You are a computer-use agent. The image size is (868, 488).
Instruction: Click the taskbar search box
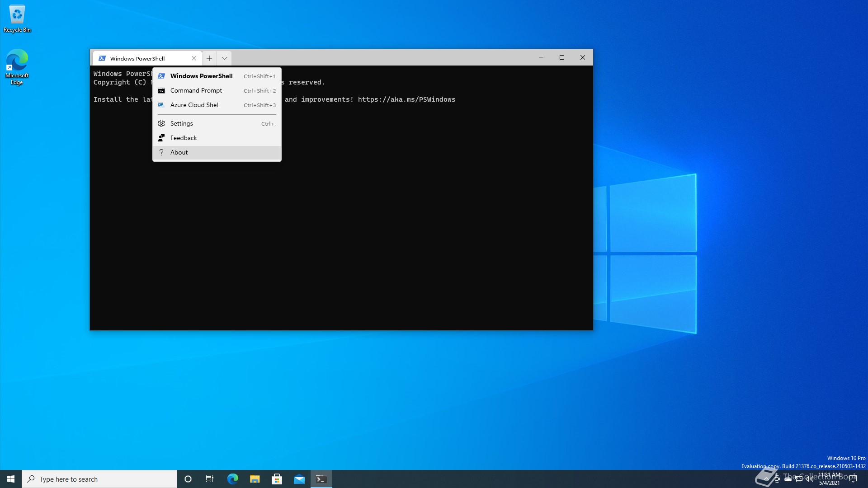pyautogui.click(x=99, y=479)
